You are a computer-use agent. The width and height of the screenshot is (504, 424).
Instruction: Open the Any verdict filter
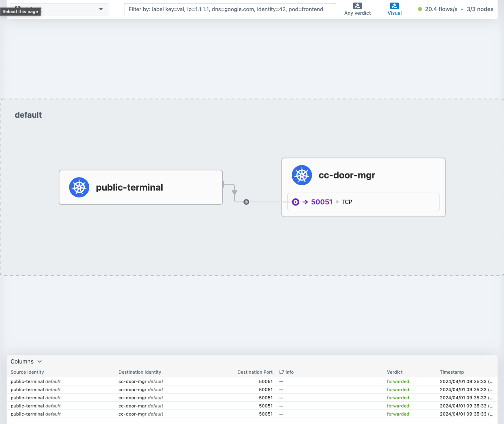tap(357, 9)
